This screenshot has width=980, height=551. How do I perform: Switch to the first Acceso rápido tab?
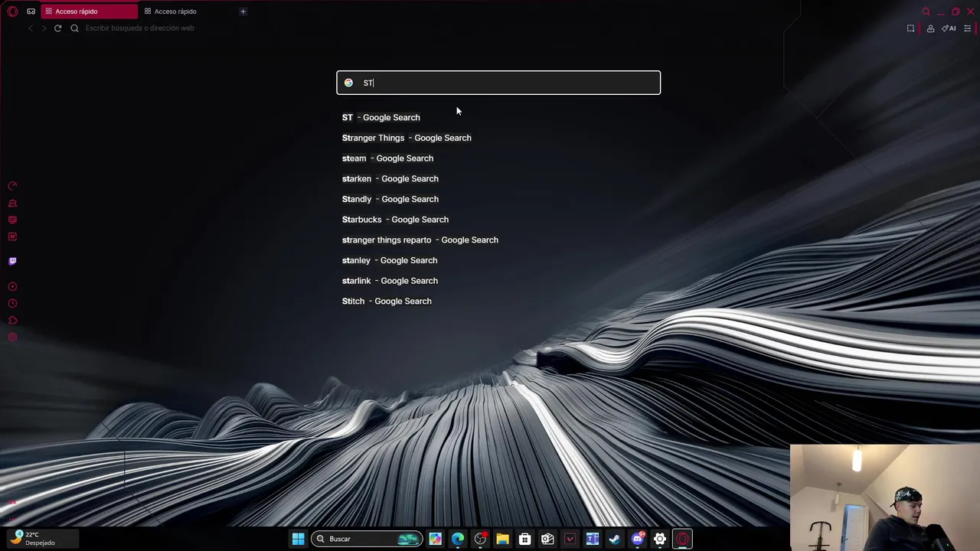coord(88,11)
